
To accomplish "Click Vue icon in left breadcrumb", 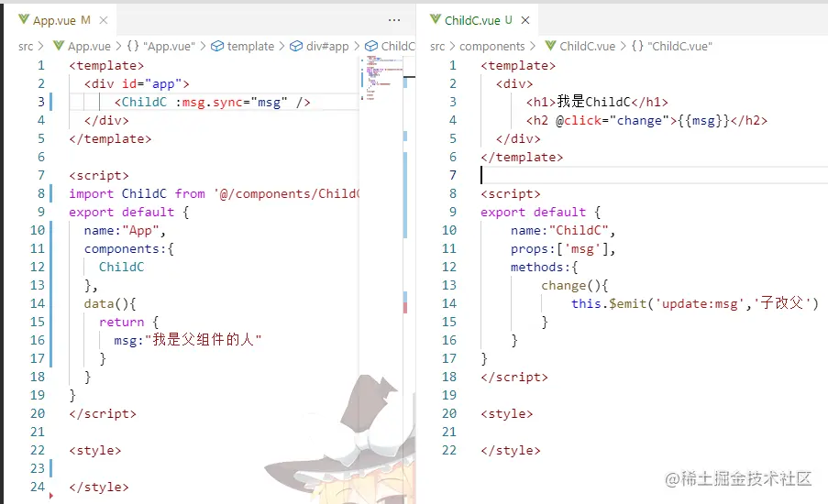I will pyautogui.click(x=59, y=46).
